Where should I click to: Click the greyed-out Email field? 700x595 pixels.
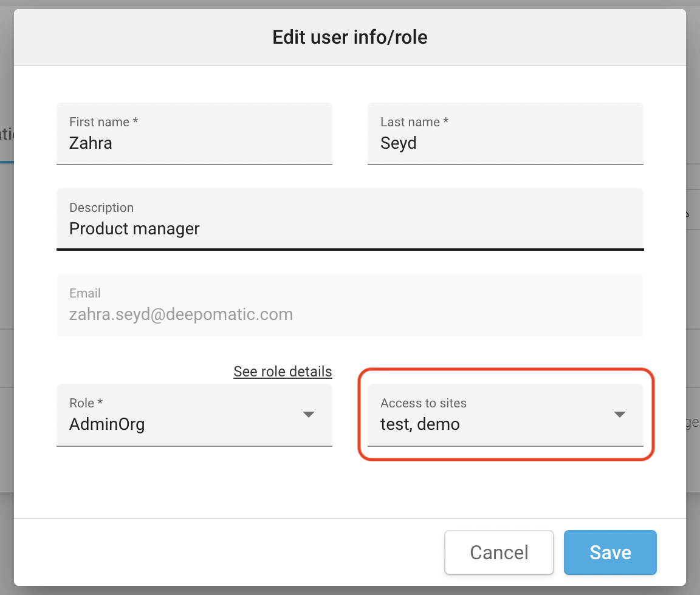click(x=349, y=305)
